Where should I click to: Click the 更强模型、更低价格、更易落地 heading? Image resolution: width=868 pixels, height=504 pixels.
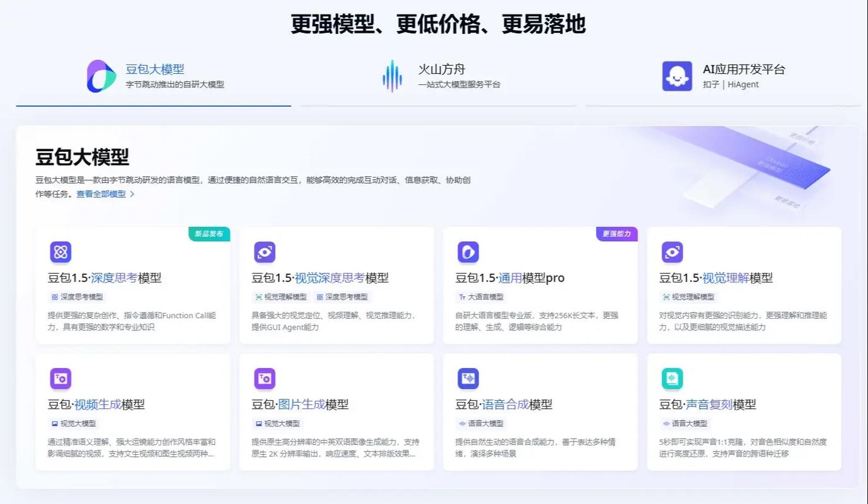[x=438, y=24]
